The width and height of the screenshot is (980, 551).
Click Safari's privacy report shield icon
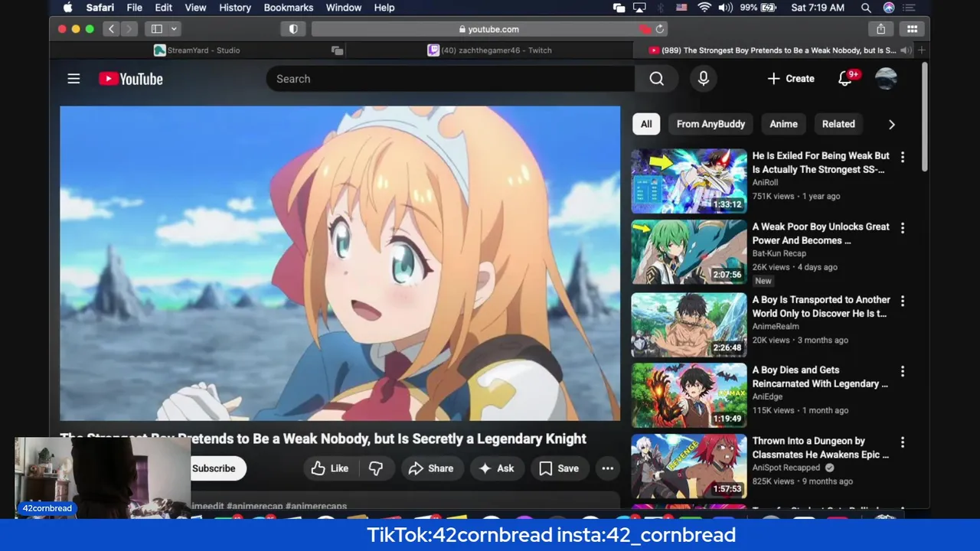pos(293,29)
